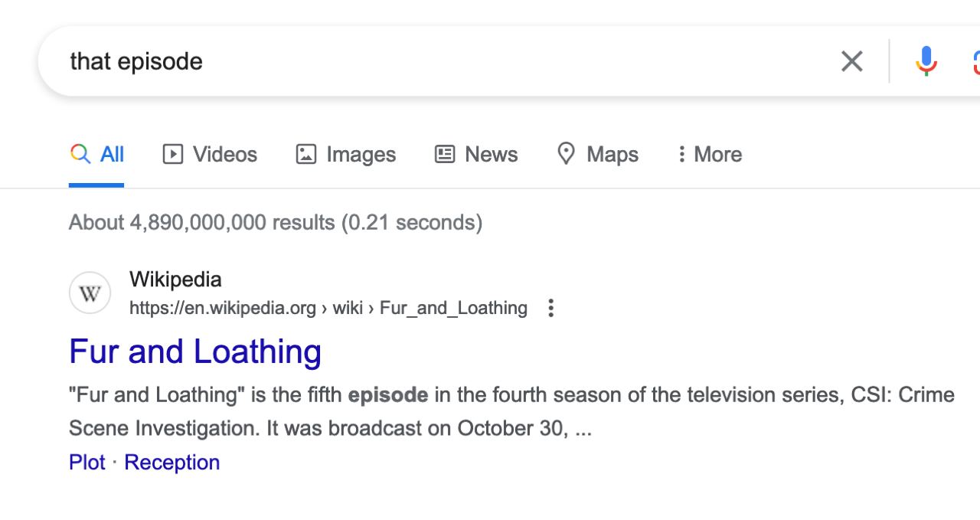Click the newspaper icon on the News tab

pyautogui.click(x=445, y=155)
